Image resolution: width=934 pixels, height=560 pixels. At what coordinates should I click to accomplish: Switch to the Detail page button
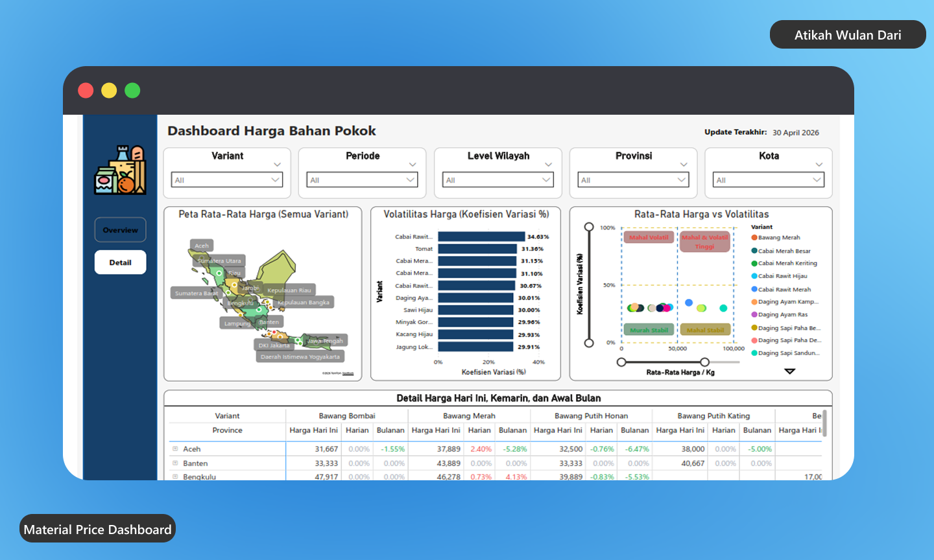point(120,262)
